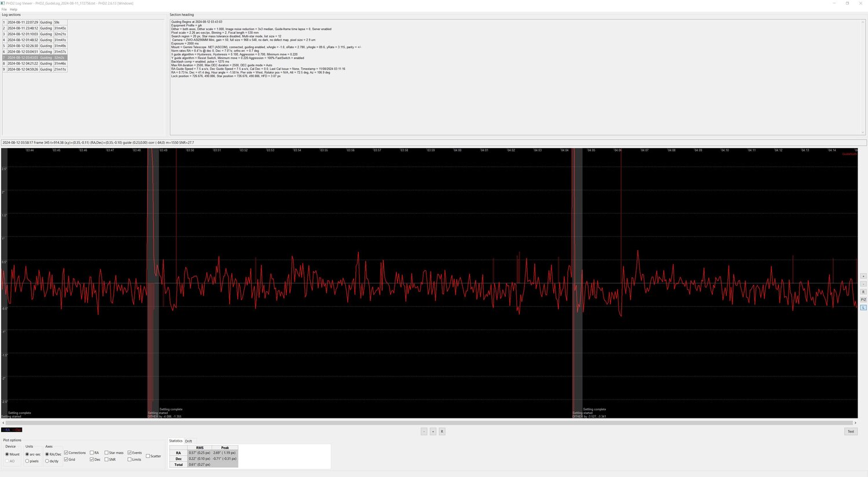Click the Peak column header
The image size is (868, 477).
[225, 447]
